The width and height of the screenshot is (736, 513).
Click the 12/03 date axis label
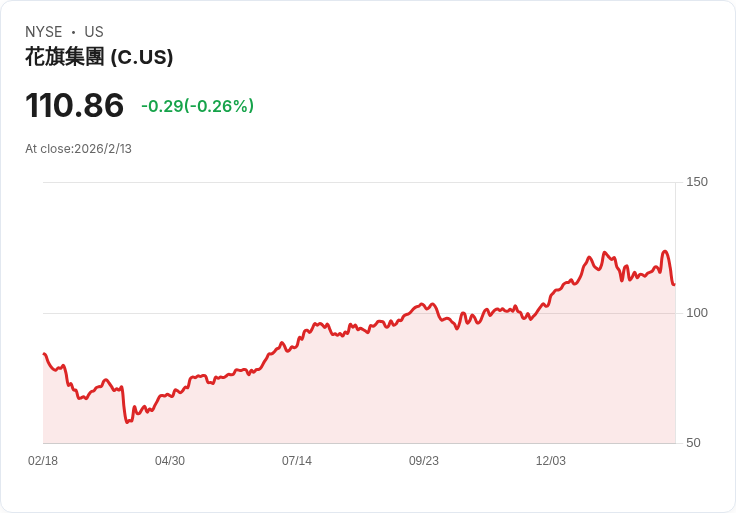coord(551,461)
